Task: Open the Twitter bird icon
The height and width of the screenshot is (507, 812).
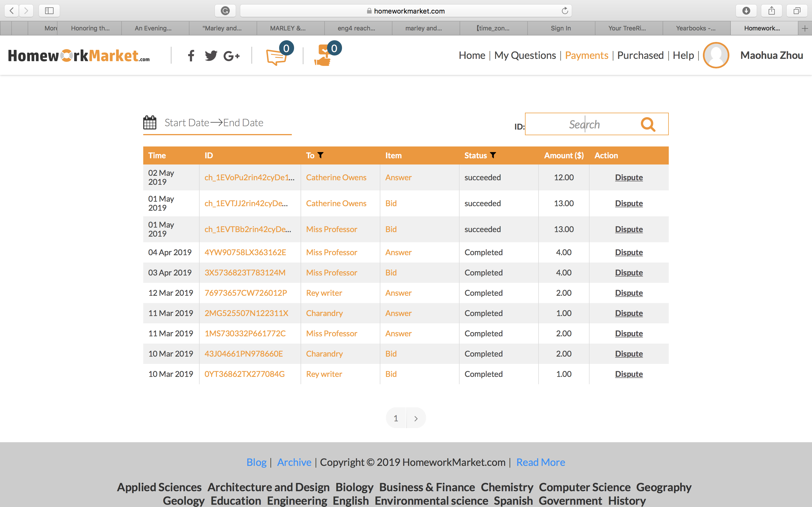Action: pos(211,56)
